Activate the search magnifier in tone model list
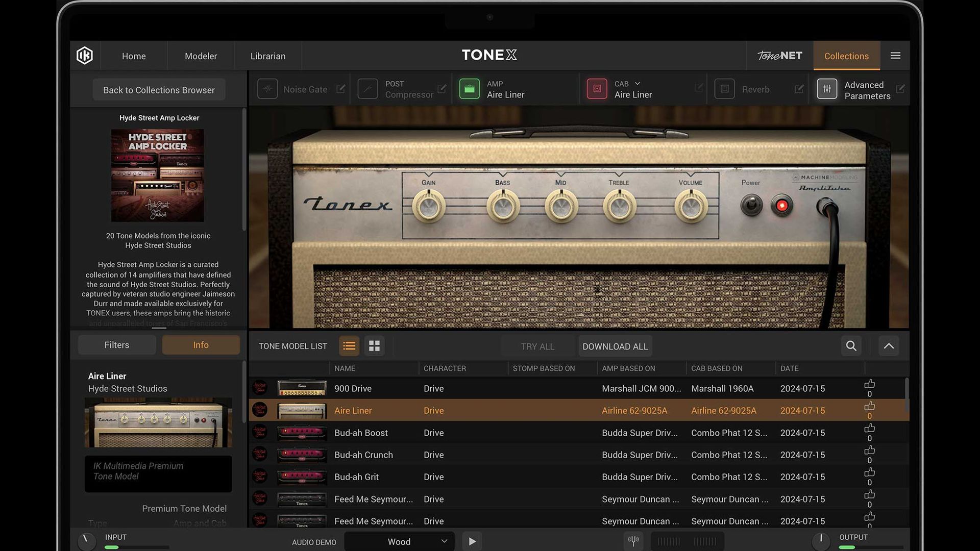This screenshot has height=551, width=980. (850, 345)
